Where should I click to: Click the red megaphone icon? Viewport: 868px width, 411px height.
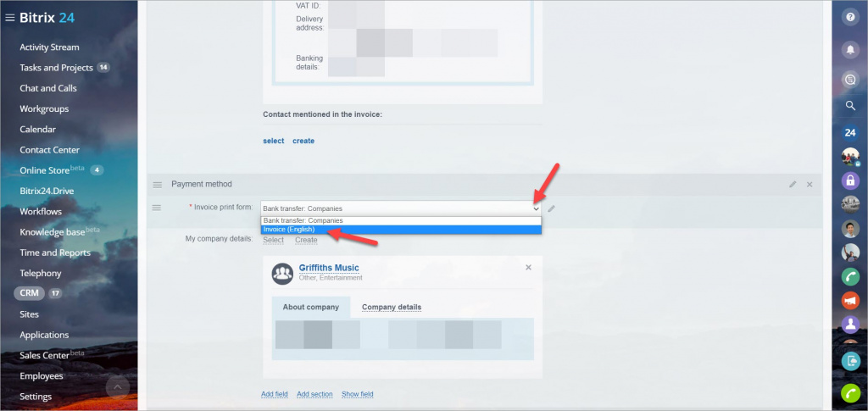coord(851,300)
